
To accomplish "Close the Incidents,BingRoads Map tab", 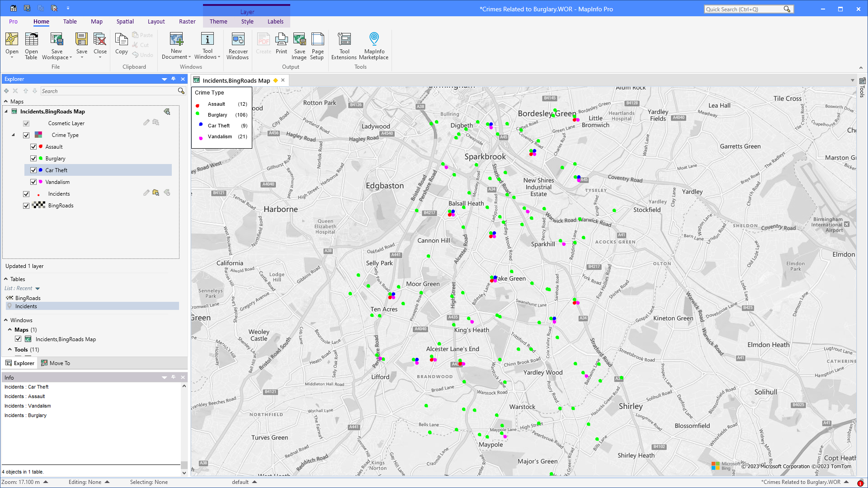I will (283, 80).
